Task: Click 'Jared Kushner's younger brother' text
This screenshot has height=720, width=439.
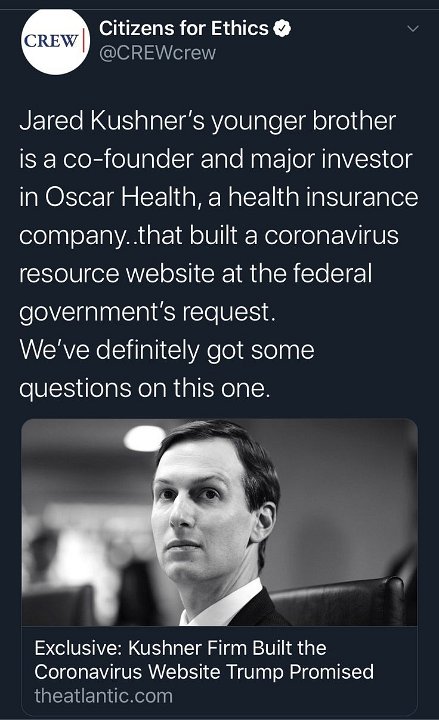Action: point(207,121)
